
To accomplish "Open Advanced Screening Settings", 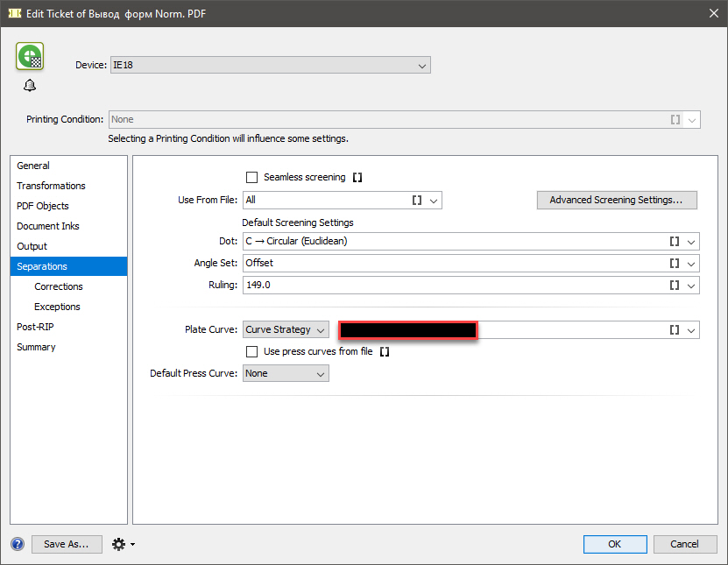I will pyautogui.click(x=617, y=200).
